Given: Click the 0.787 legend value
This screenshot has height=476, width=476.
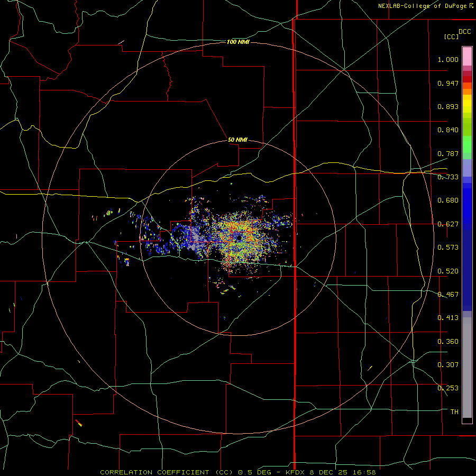Looking at the screenshot, I should point(448,153).
